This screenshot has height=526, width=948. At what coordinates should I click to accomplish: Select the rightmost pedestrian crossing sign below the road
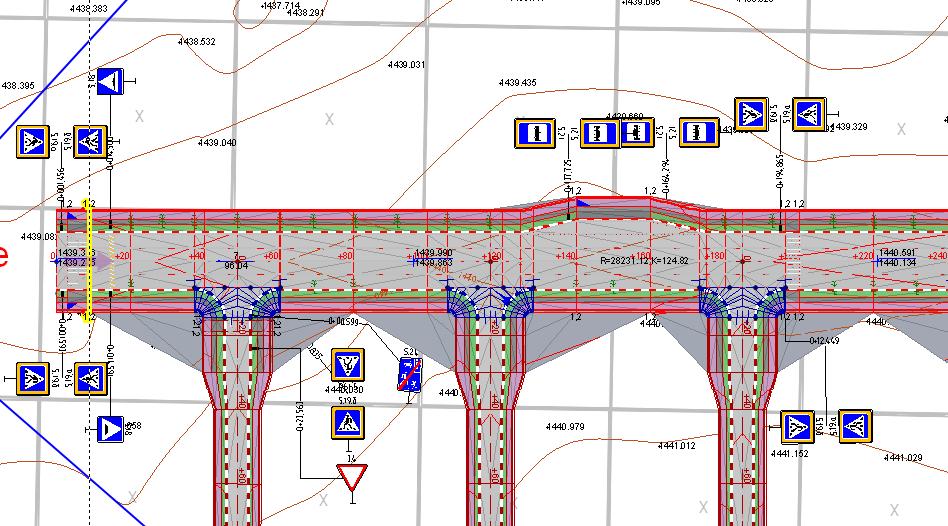[x=855, y=426]
